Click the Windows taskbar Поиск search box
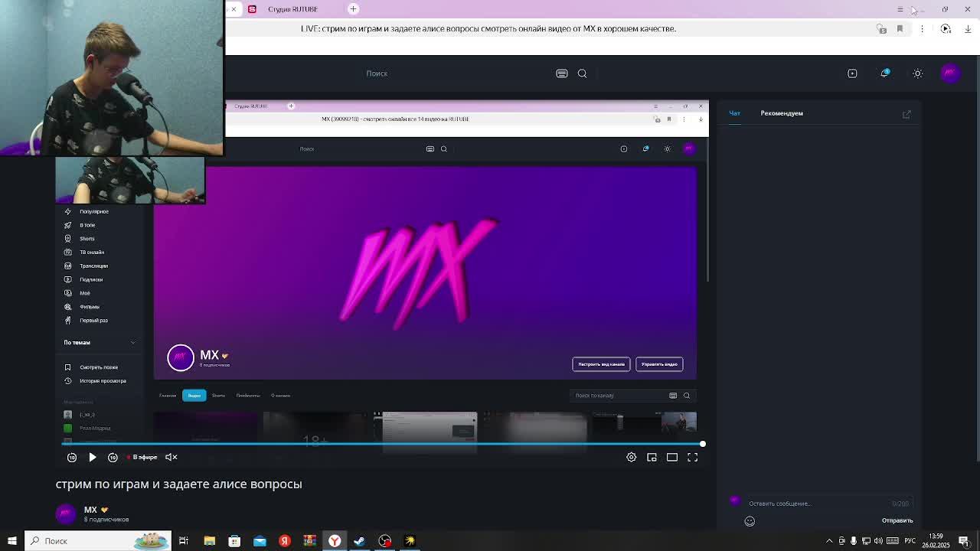Viewport: 980px width, 551px height. [x=98, y=541]
